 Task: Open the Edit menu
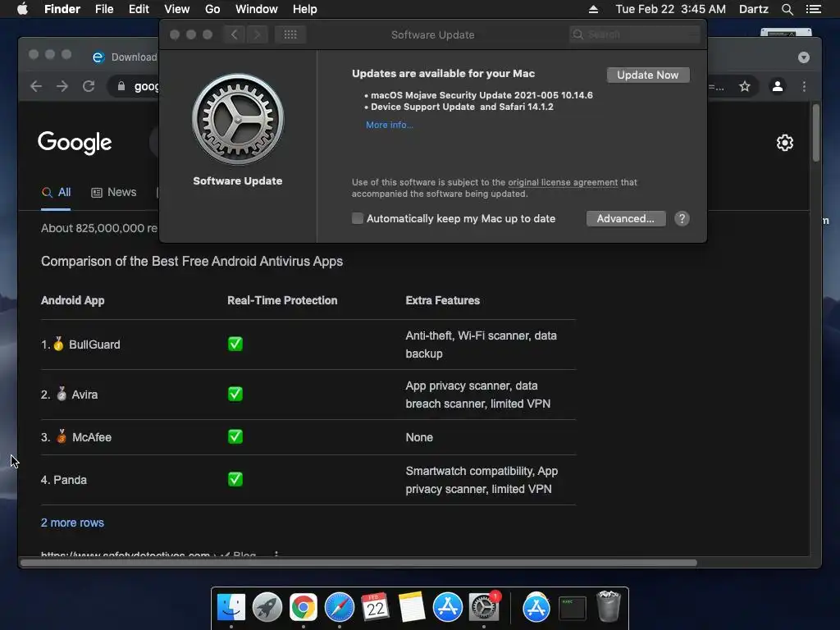tap(139, 9)
